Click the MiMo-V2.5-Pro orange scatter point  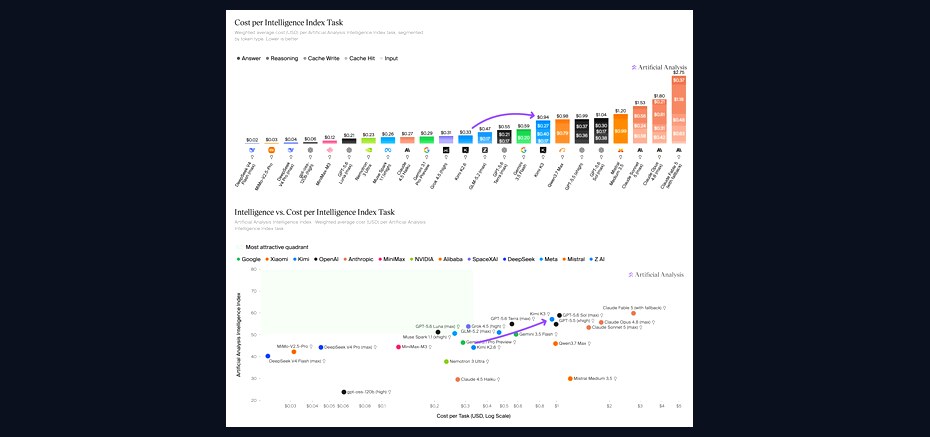coord(294,352)
